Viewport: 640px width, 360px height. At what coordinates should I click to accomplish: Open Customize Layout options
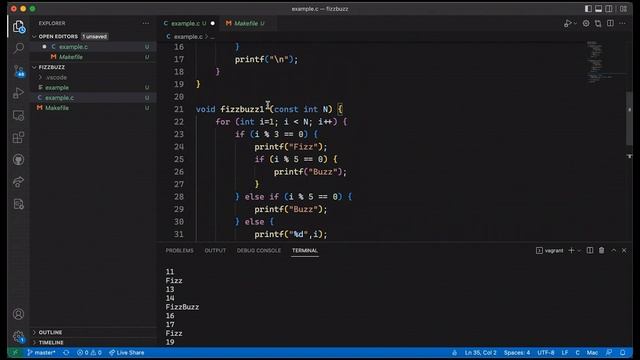[x=623, y=9]
